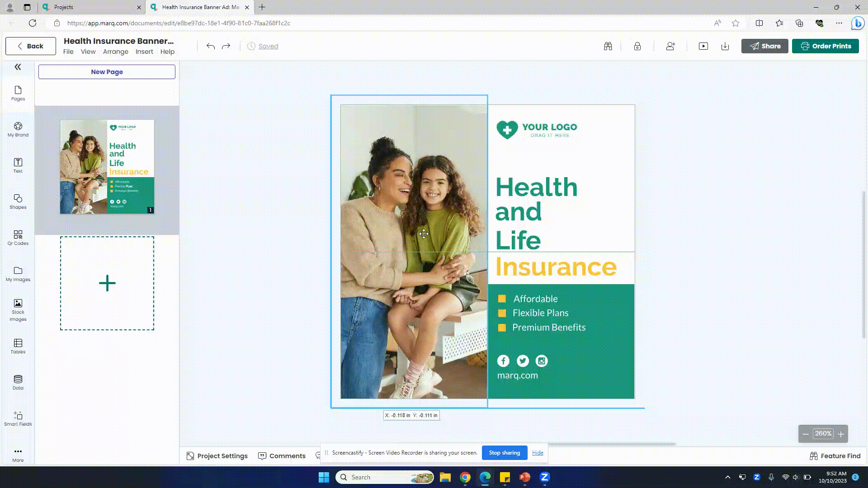Go Back to projects
The height and width of the screenshot is (488, 868).
pos(31,46)
